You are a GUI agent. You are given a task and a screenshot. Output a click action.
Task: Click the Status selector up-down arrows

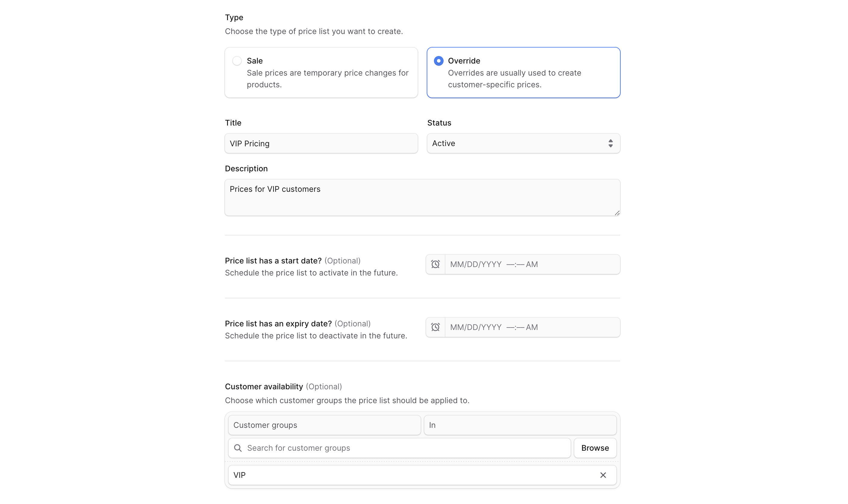pyautogui.click(x=610, y=143)
